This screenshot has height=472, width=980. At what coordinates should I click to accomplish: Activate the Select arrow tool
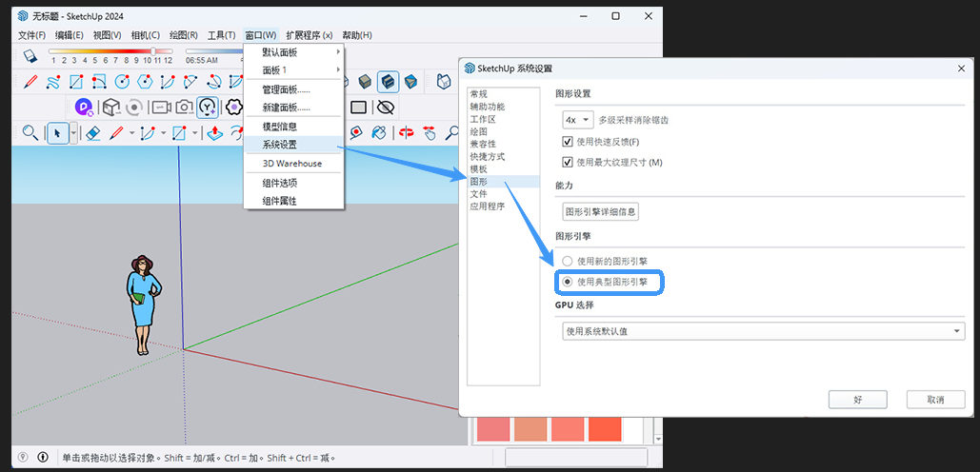coord(58,132)
